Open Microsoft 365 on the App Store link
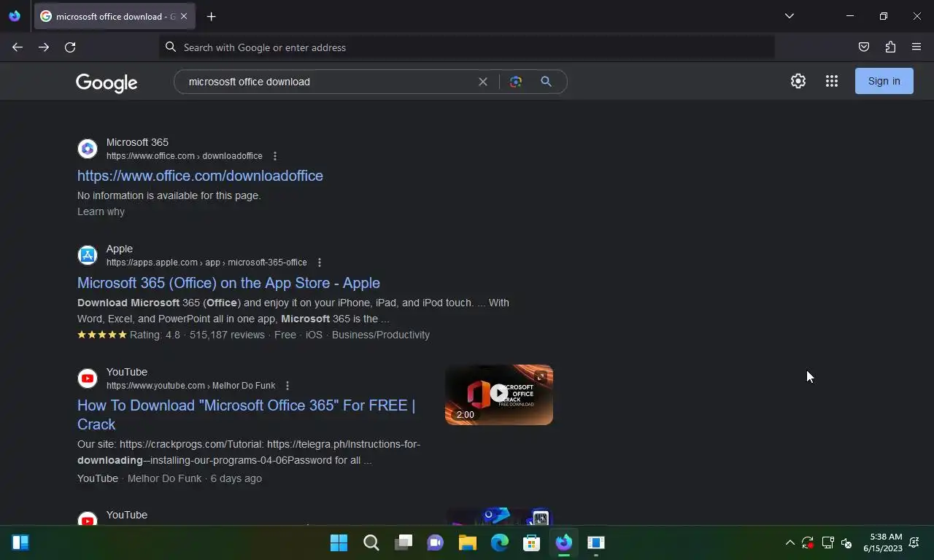This screenshot has height=560, width=934. pos(228,283)
